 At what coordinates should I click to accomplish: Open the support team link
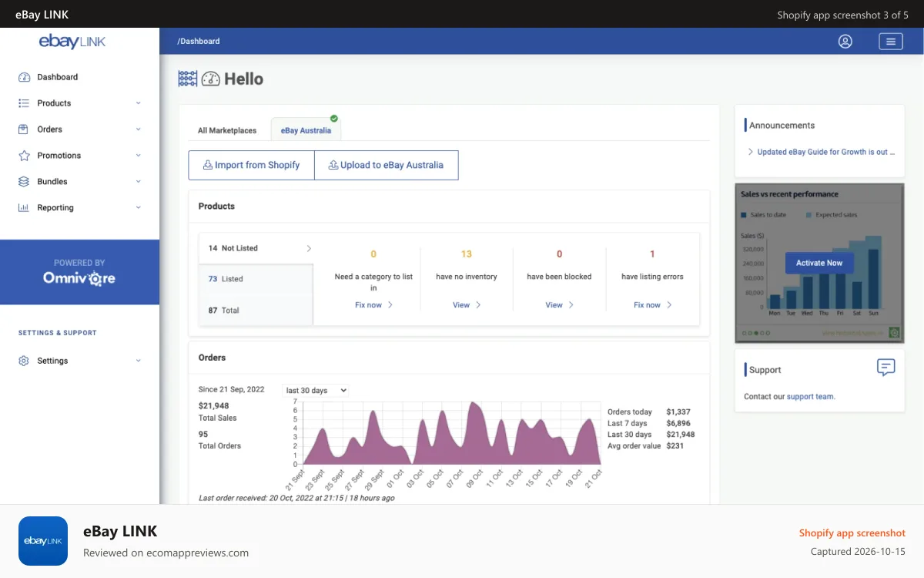pos(810,397)
